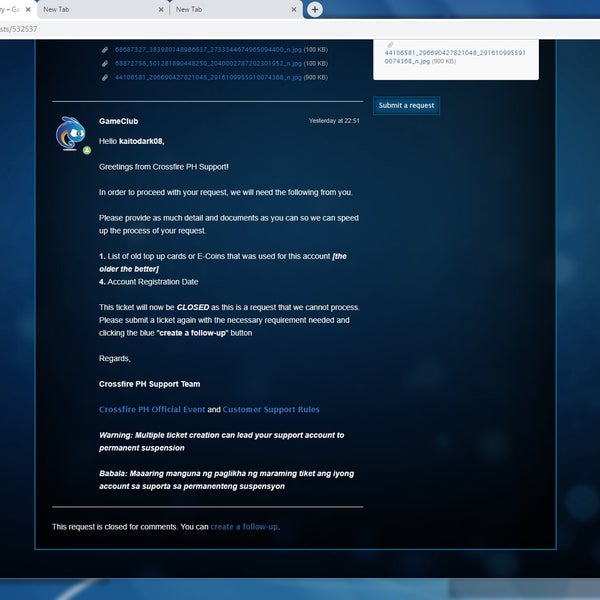Close the first partially visible browser tab
The height and width of the screenshot is (600, 600).
pyautogui.click(x=29, y=9)
